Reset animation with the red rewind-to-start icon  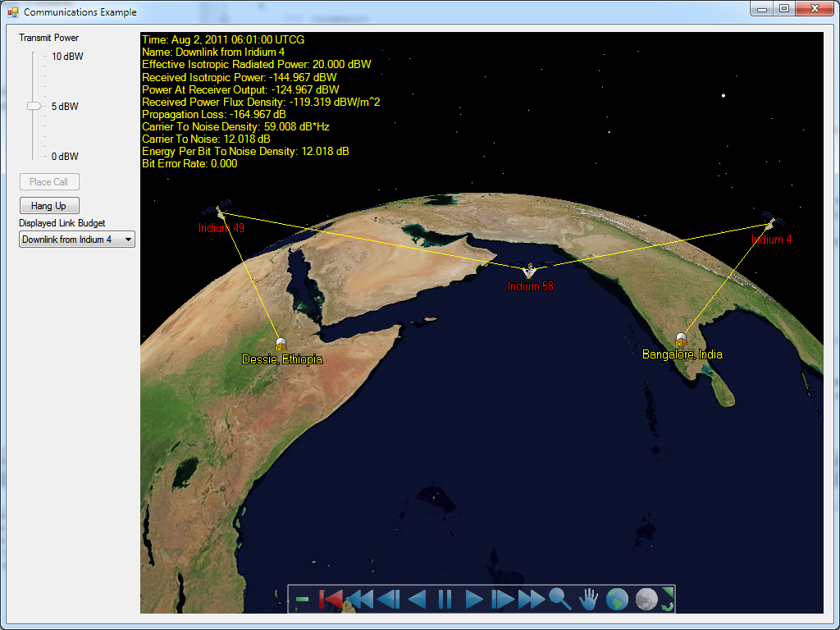click(x=331, y=599)
